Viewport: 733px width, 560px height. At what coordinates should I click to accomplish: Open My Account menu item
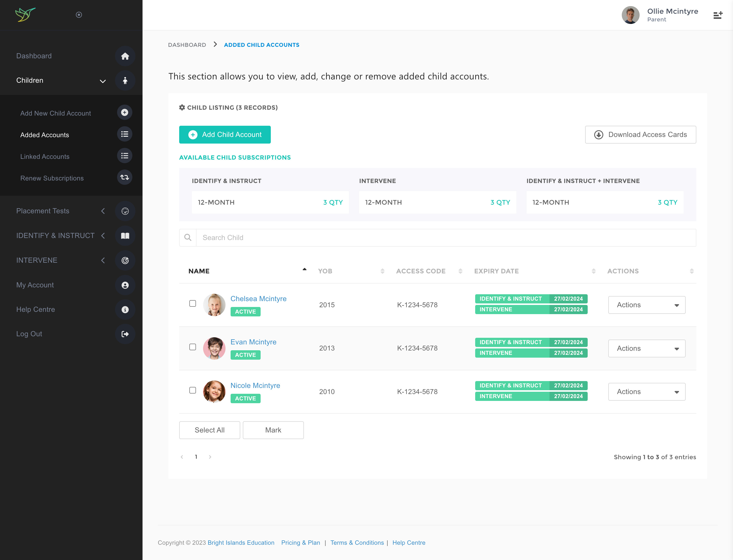[35, 285]
